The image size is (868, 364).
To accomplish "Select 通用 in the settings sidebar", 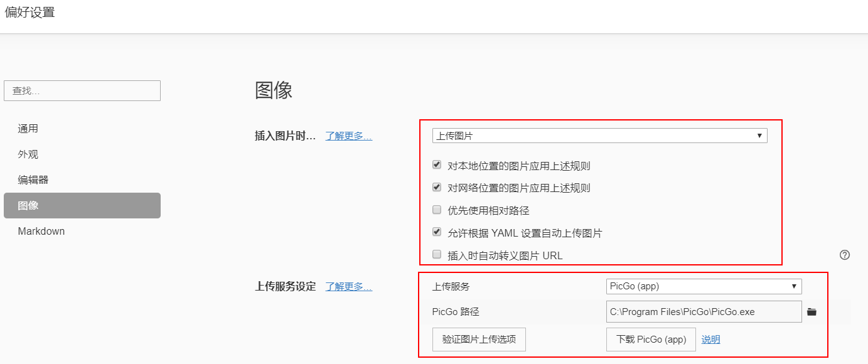I will (82, 129).
